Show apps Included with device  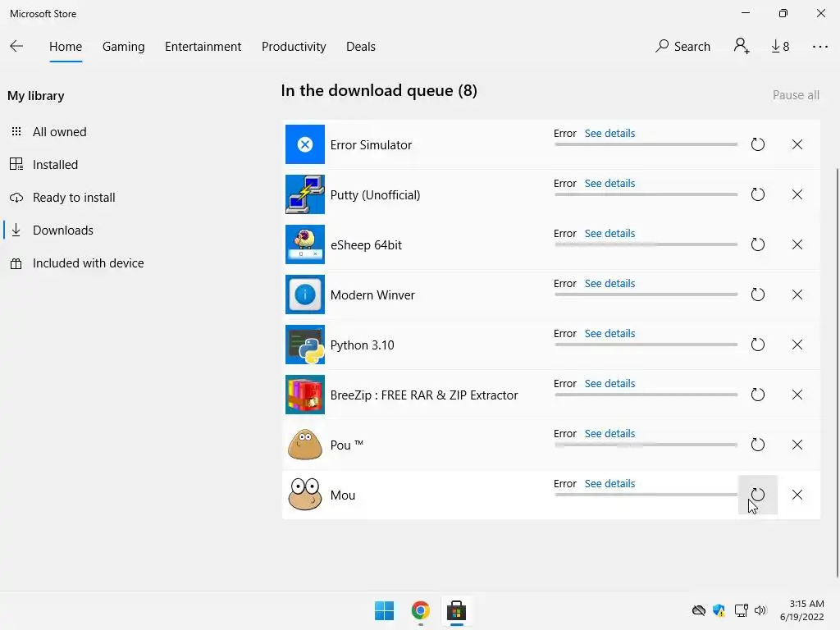(88, 263)
